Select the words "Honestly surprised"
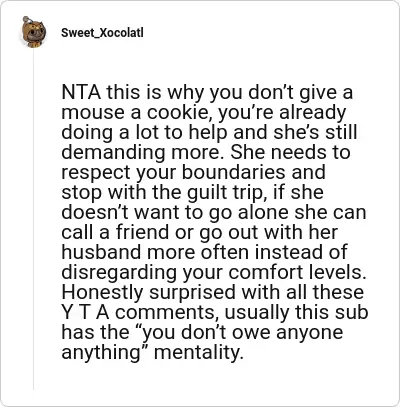The image size is (400, 407). 149,292
